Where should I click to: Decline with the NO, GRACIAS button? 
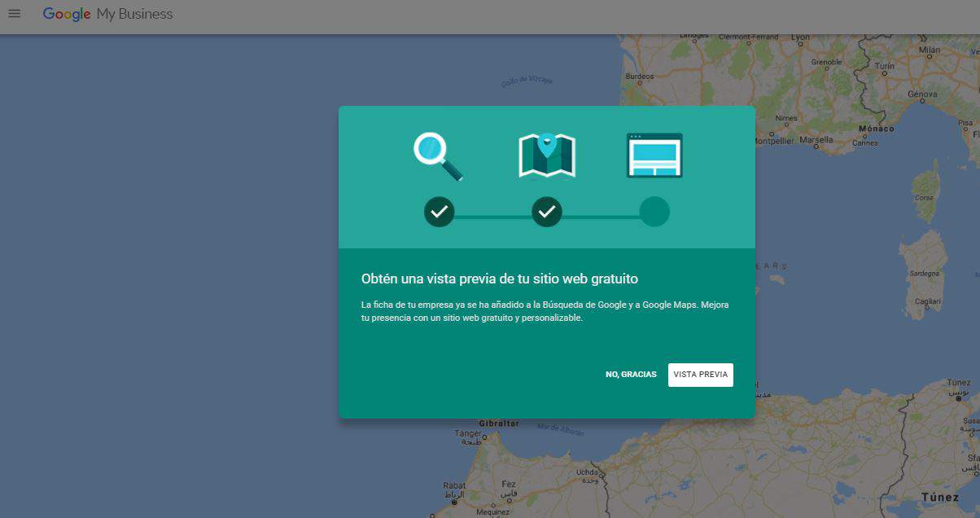pyautogui.click(x=631, y=375)
